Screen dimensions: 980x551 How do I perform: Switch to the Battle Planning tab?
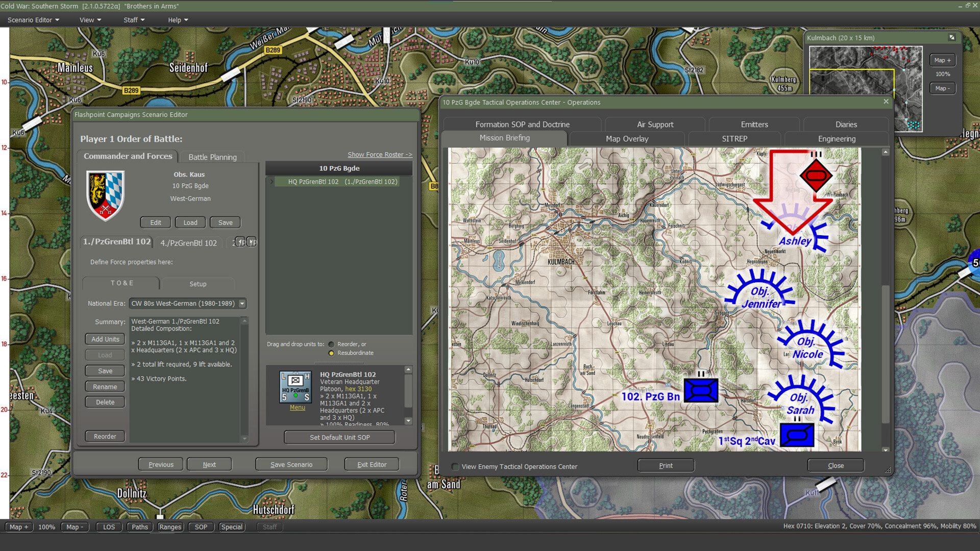pos(212,157)
